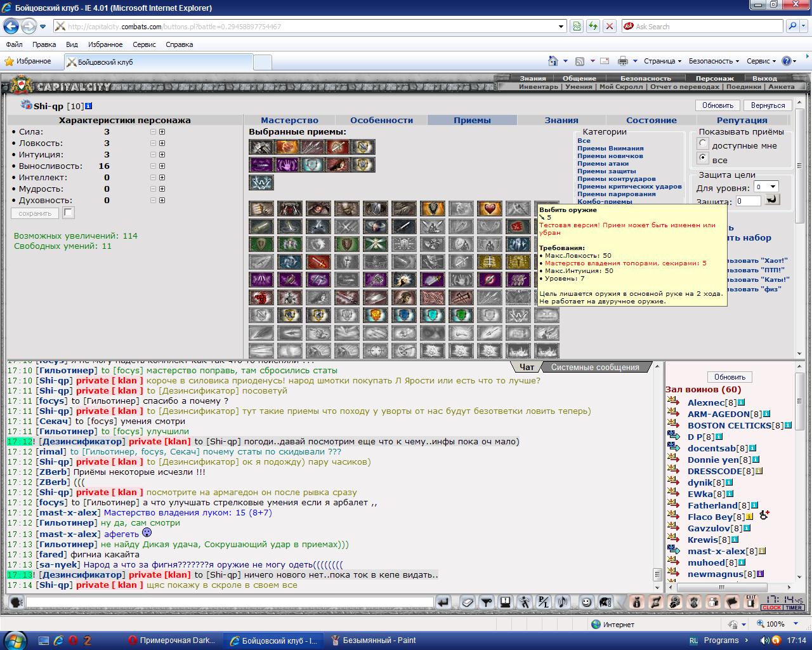Open the chat filter funnel icon
This screenshot has width=812, height=650.
coord(487,602)
